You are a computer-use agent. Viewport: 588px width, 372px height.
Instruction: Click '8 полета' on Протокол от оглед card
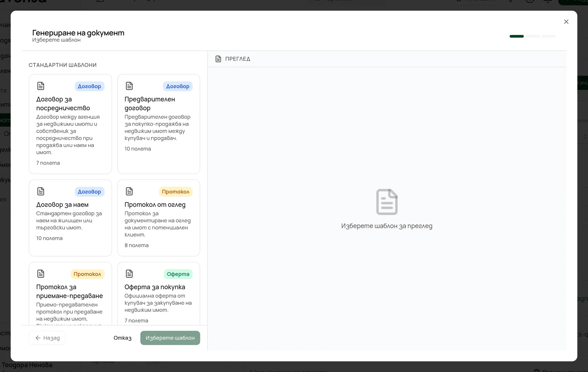(x=137, y=245)
